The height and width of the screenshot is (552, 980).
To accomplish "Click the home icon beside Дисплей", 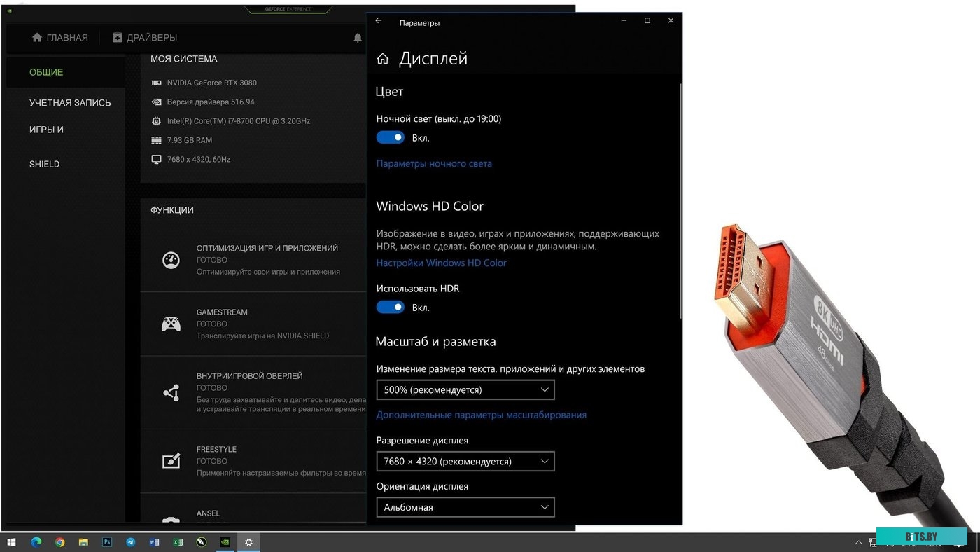I will coord(383,59).
